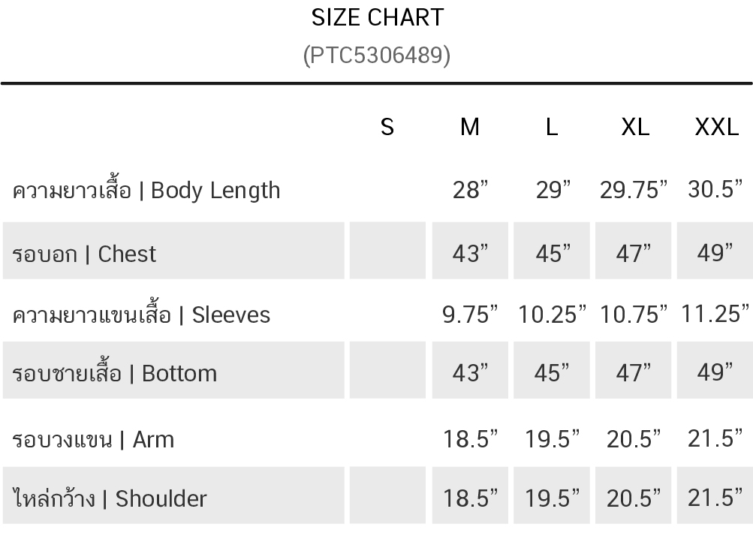Select the S size column header
The width and height of the screenshot is (753, 560).
pos(387,128)
